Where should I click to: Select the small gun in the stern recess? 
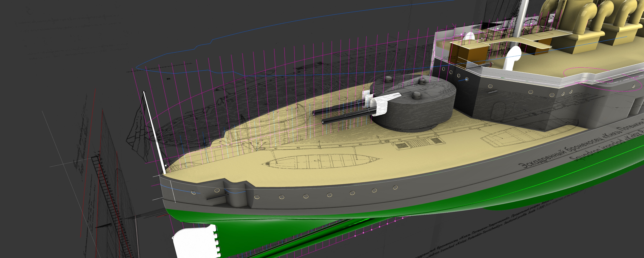coord(217,197)
